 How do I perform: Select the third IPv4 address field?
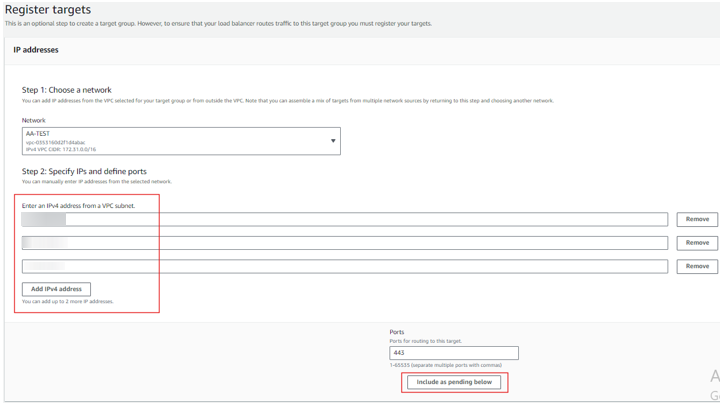tap(345, 266)
